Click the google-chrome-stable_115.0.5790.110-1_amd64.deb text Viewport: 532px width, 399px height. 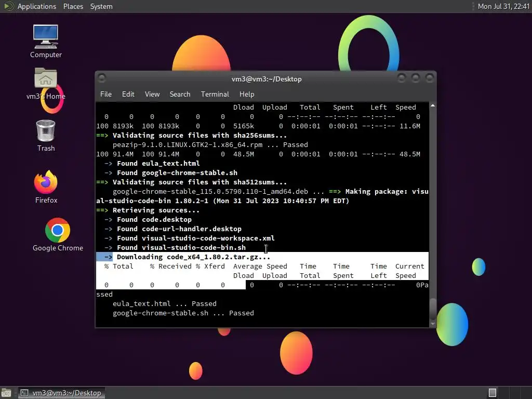click(210, 192)
